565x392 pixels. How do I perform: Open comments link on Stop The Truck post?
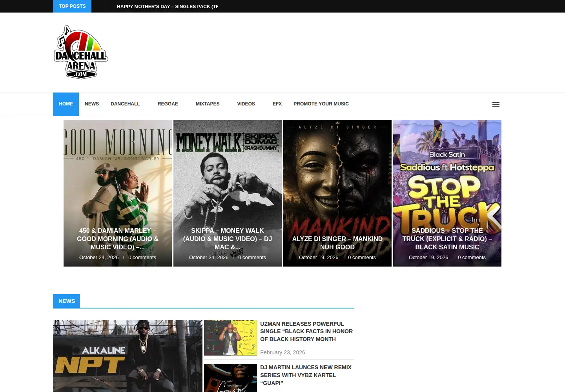click(472, 258)
